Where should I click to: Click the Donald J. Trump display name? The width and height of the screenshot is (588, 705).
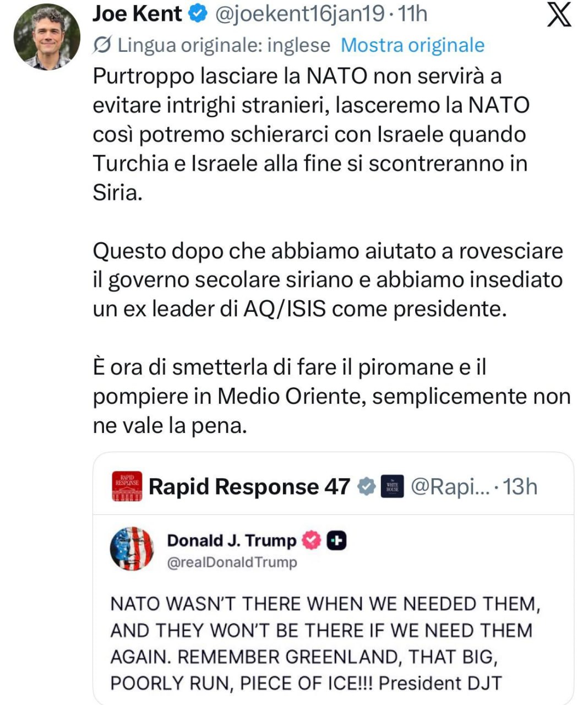pyautogui.click(x=231, y=540)
